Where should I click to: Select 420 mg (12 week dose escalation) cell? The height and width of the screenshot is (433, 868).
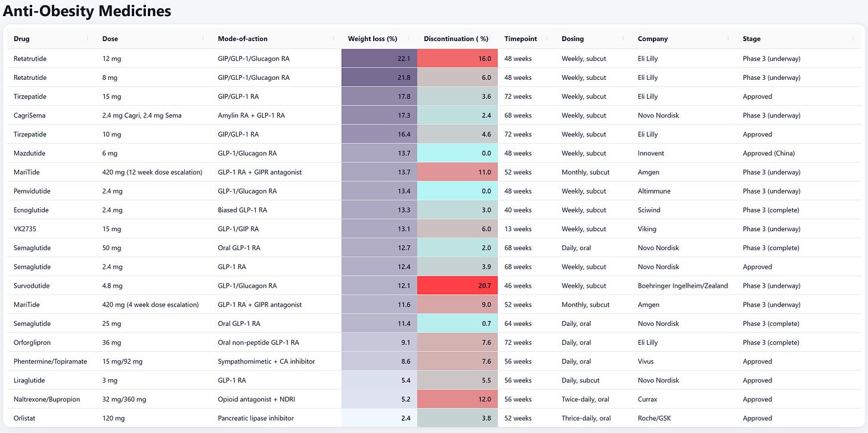pos(152,172)
